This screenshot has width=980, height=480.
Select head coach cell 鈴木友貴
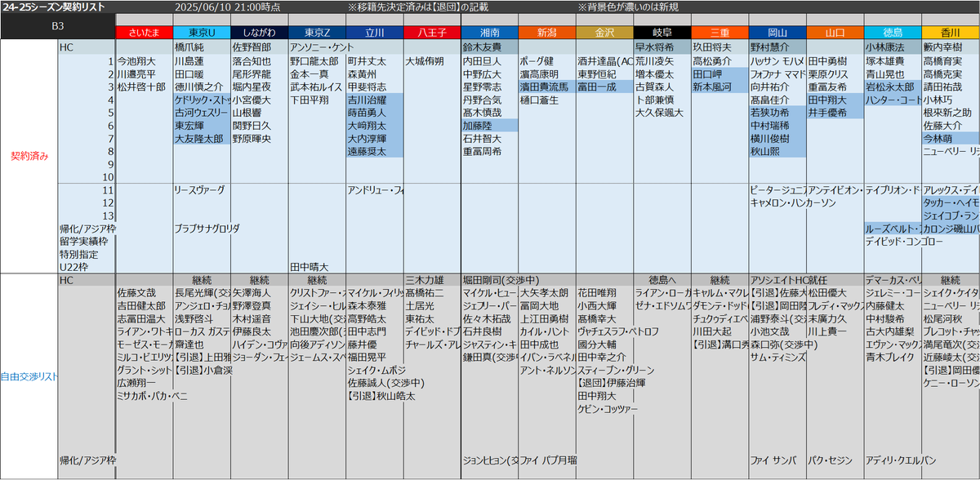pyautogui.click(x=489, y=47)
